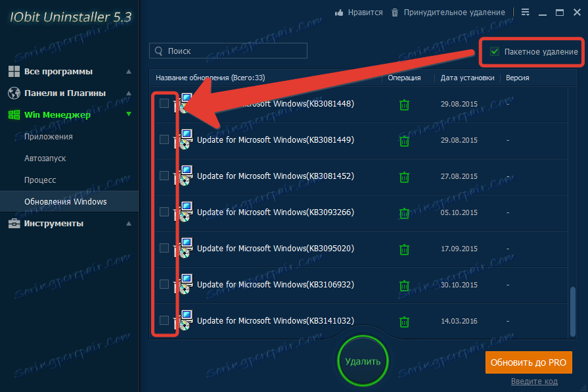Open the hamburger options menu icon
The image size is (588, 392).
pyautogui.click(x=526, y=12)
